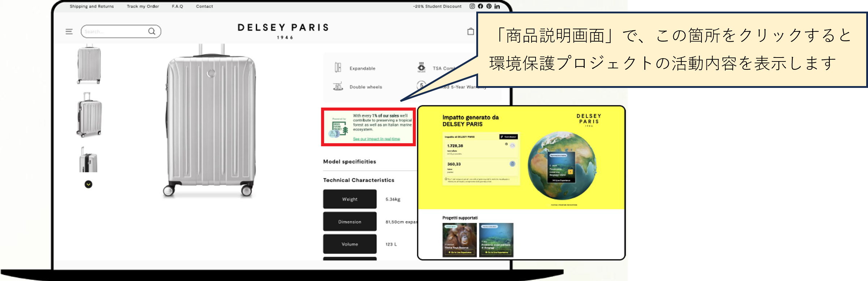This screenshot has height=281, width=868.
Task: Select the first front-view suitcase thumbnail
Action: (89, 64)
